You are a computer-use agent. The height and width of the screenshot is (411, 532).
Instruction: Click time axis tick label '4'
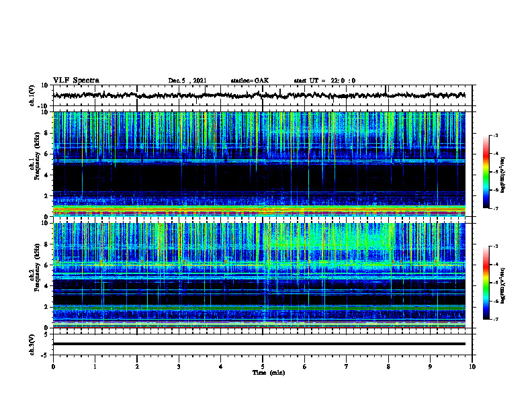(x=221, y=367)
